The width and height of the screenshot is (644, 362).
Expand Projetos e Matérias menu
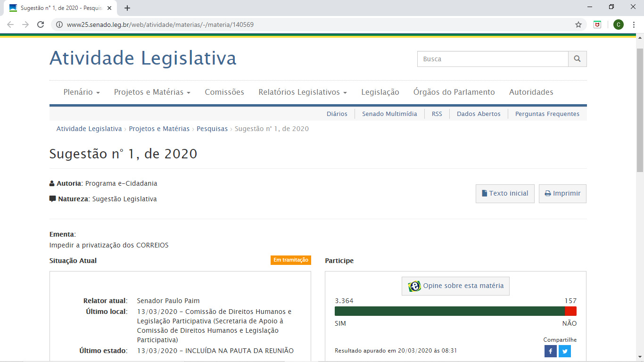152,92
